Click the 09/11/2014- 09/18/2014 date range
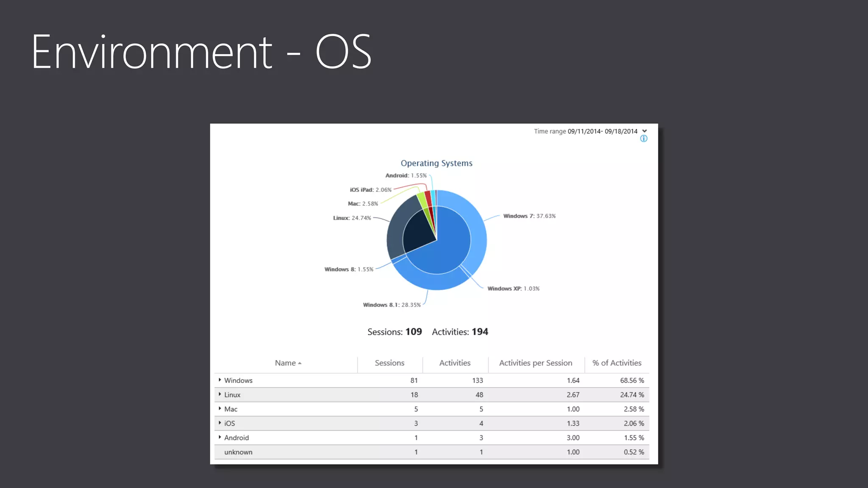Image resolution: width=868 pixels, height=488 pixels. [x=602, y=131]
